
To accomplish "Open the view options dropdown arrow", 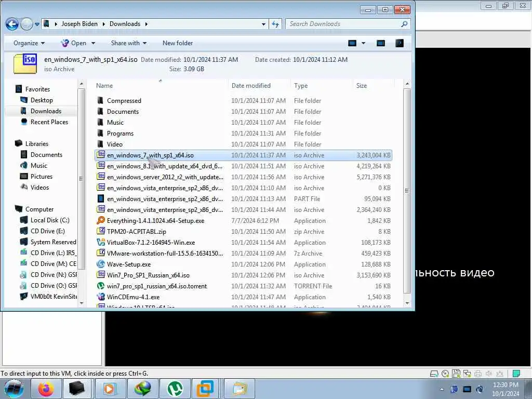I will (363, 43).
